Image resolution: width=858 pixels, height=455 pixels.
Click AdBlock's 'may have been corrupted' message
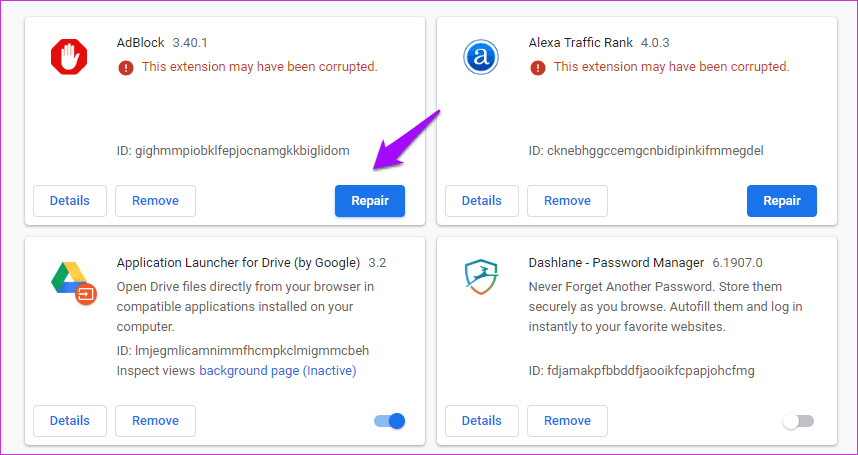click(260, 67)
